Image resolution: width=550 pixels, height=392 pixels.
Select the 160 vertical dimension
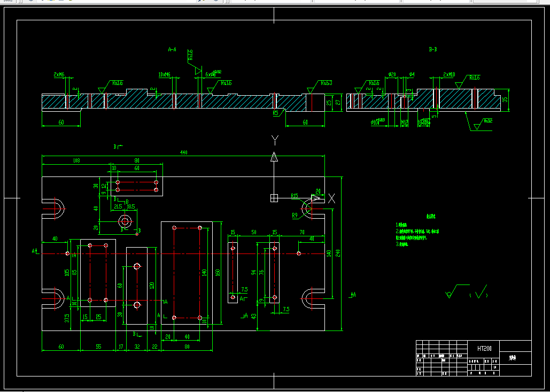[218, 273]
